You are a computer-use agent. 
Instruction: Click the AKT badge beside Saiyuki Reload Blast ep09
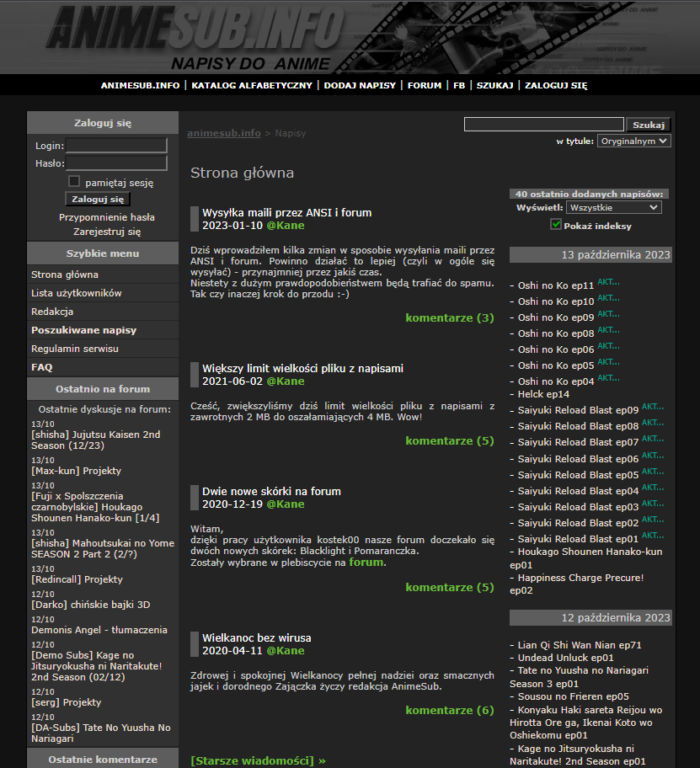[x=653, y=408]
